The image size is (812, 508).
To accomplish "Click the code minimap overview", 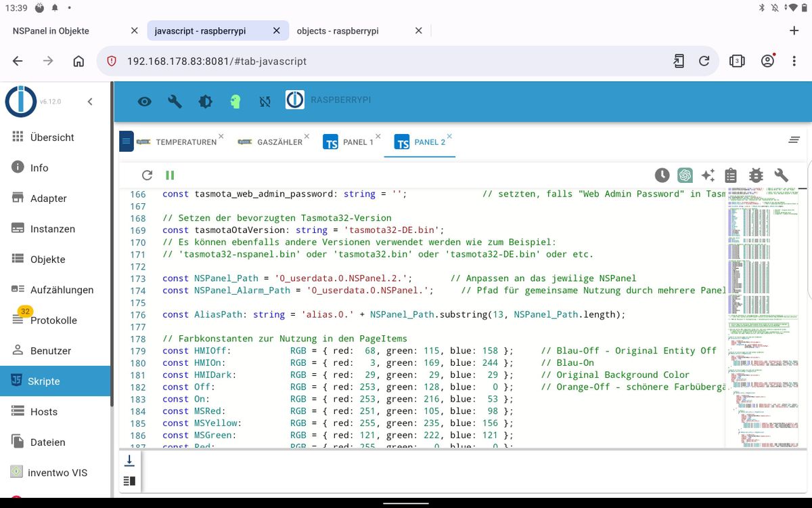I will click(763, 317).
